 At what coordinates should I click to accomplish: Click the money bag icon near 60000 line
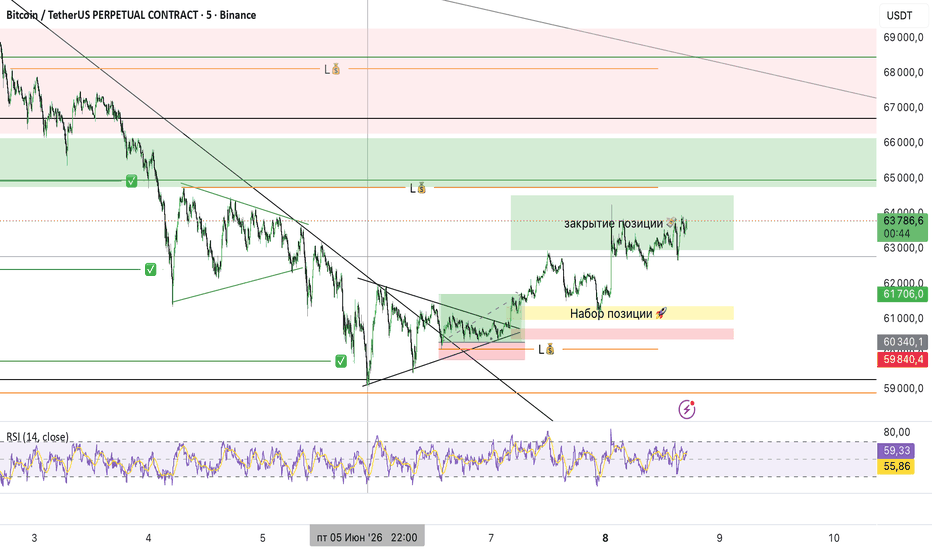click(550, 349)
